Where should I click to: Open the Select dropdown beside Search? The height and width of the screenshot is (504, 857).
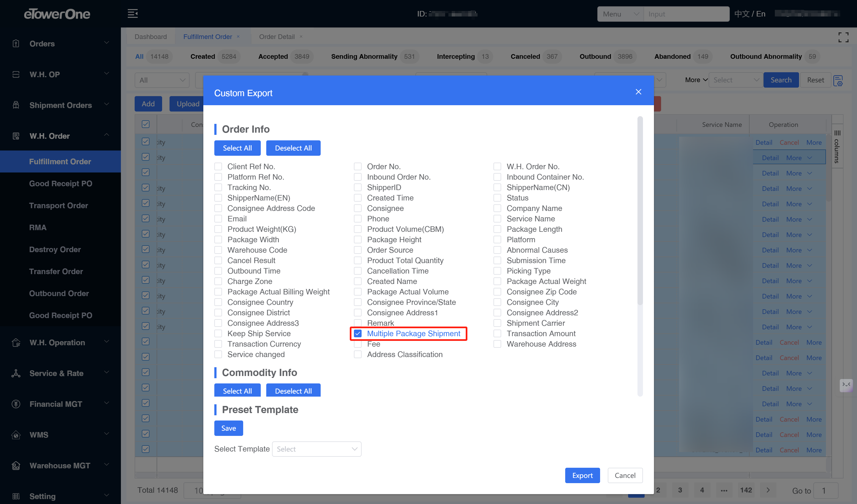coord(736,80)
